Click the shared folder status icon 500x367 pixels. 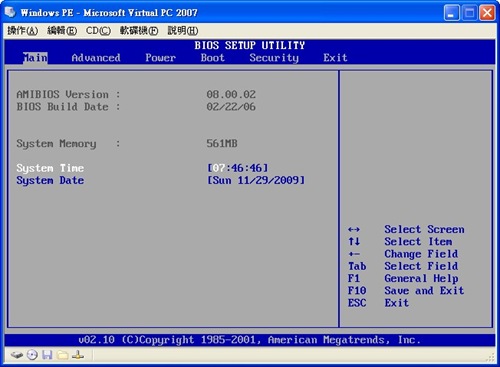63,355
